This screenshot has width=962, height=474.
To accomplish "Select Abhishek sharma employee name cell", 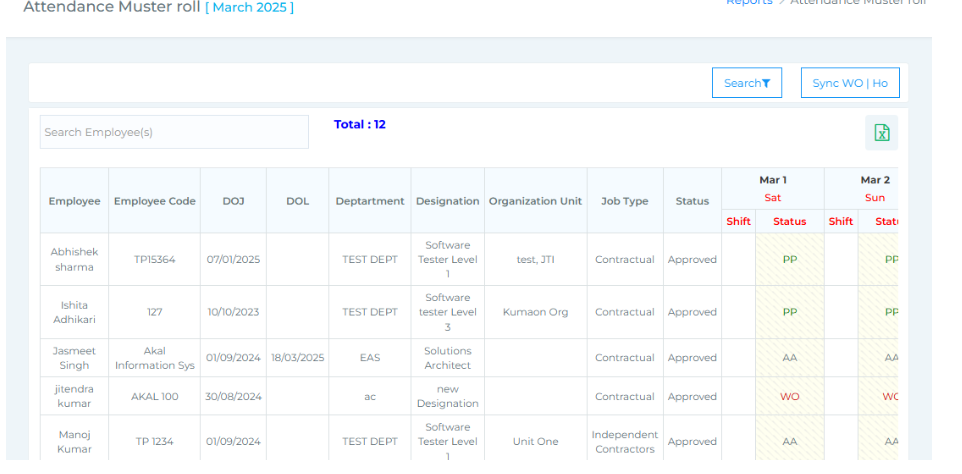I will pos(74,260).
